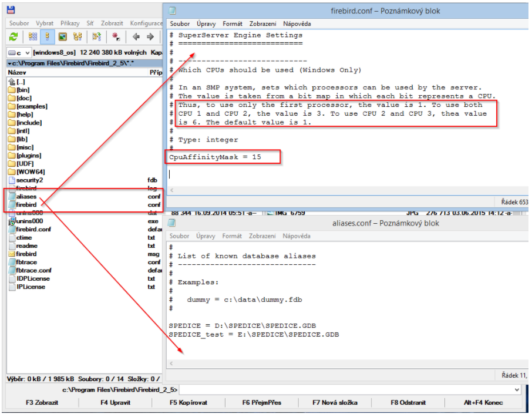Open directory history arrow beside current path
The width and height of the screenshot is (532, 417).
tap(9, 63)
